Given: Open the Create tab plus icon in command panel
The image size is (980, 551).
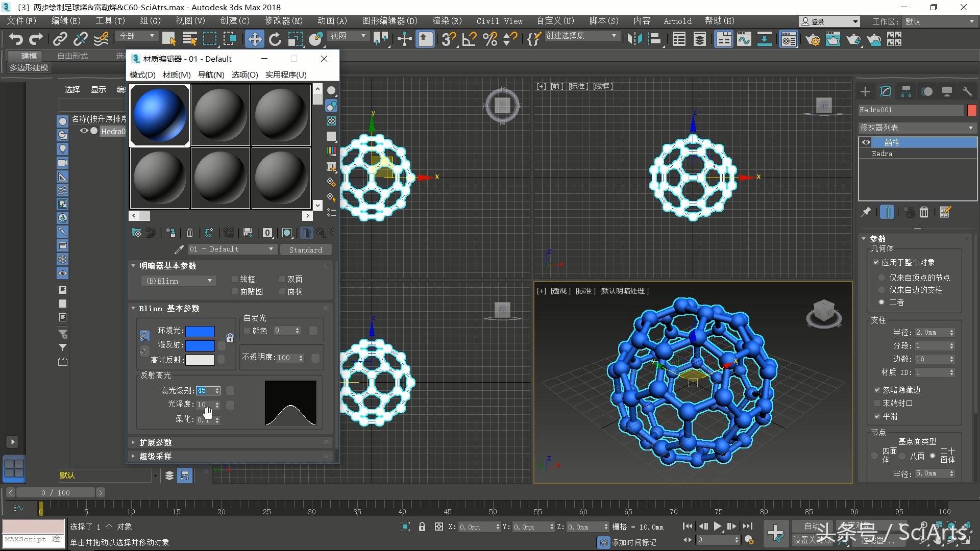Looking at the screenshot, I should [865, 92].
